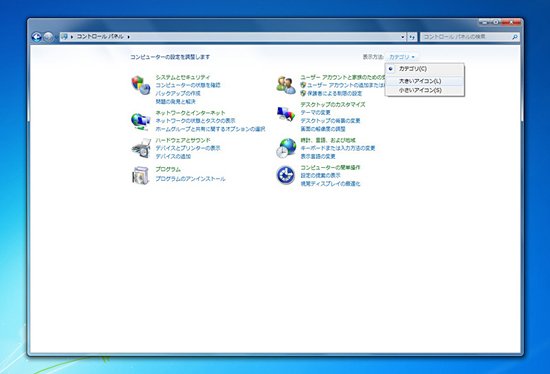
Task: Click the Back navigation arrow button
Action: (36, 36)
